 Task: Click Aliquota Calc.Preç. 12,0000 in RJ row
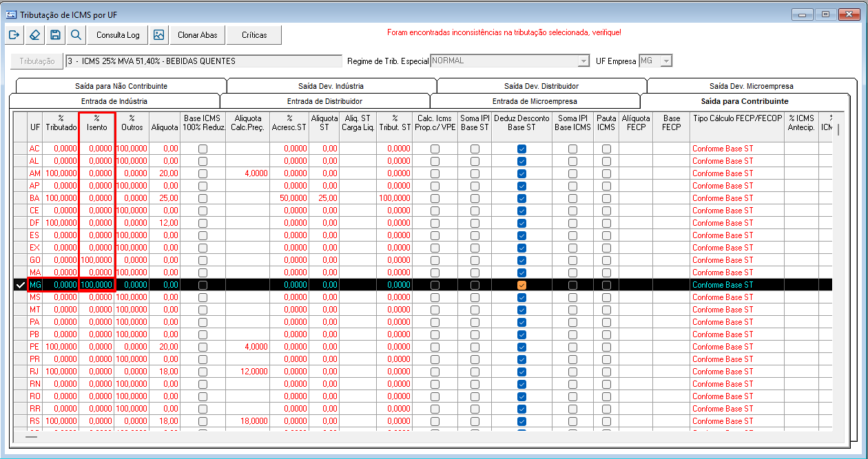point(247,372)
